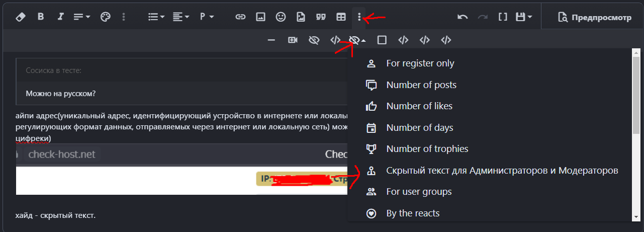
Task: Click the undo arrow icon
Action: pyautogui.click(x=463, y=17)
